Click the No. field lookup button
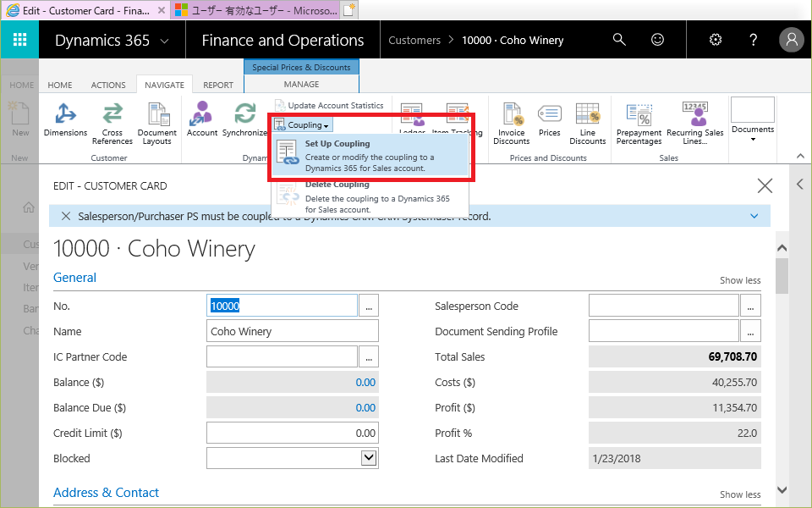 (368, 306)
